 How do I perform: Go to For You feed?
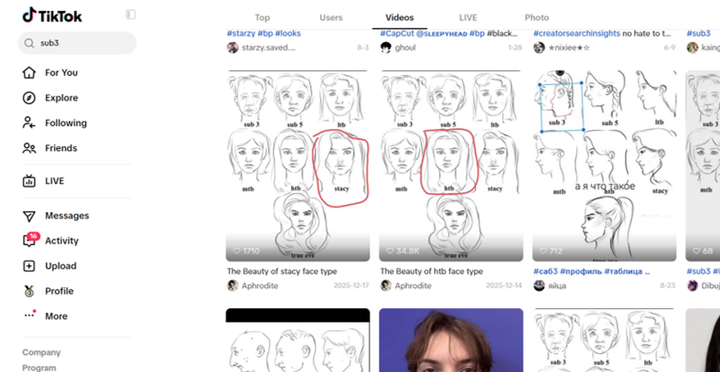point(61,73)
